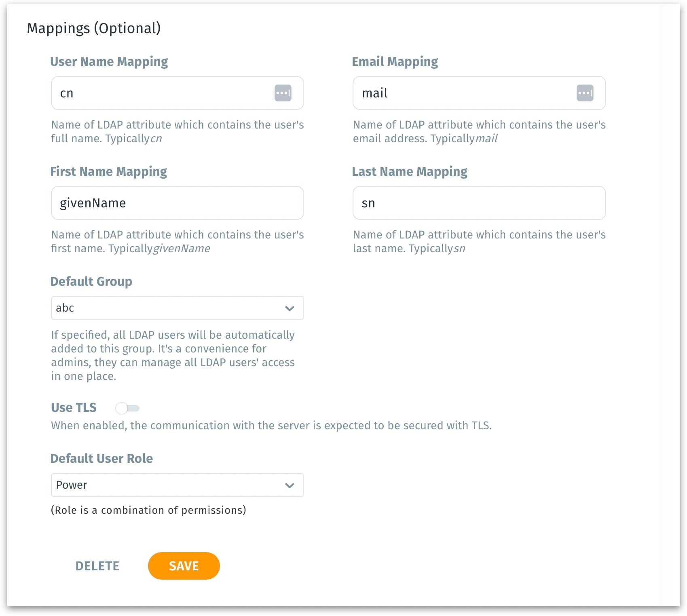The width and height of the screenshot is (687, 616).
Task: Click the User Name Mapping label
Action: (109, 61)
